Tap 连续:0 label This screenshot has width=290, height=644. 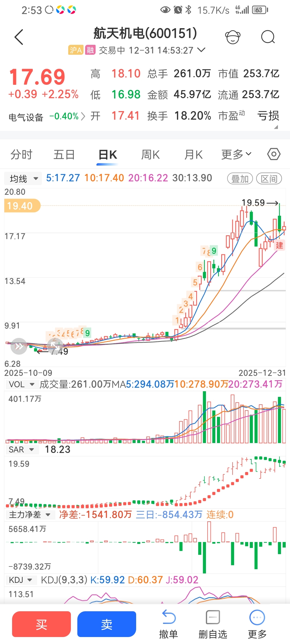click(220, 515)
